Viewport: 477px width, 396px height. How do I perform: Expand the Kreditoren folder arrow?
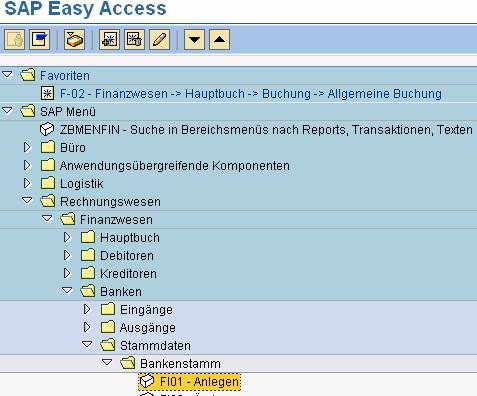click(67, 273)
